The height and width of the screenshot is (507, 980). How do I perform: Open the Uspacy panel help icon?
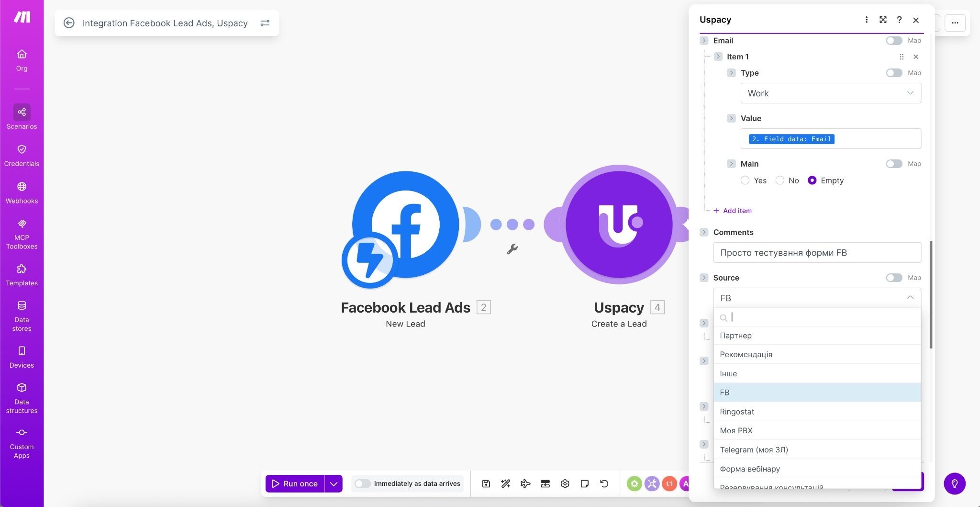[x=899, y=20]
